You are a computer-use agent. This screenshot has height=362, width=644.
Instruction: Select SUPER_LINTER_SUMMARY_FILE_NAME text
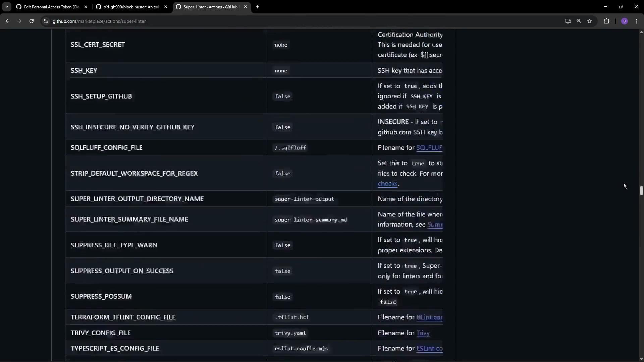129,219
